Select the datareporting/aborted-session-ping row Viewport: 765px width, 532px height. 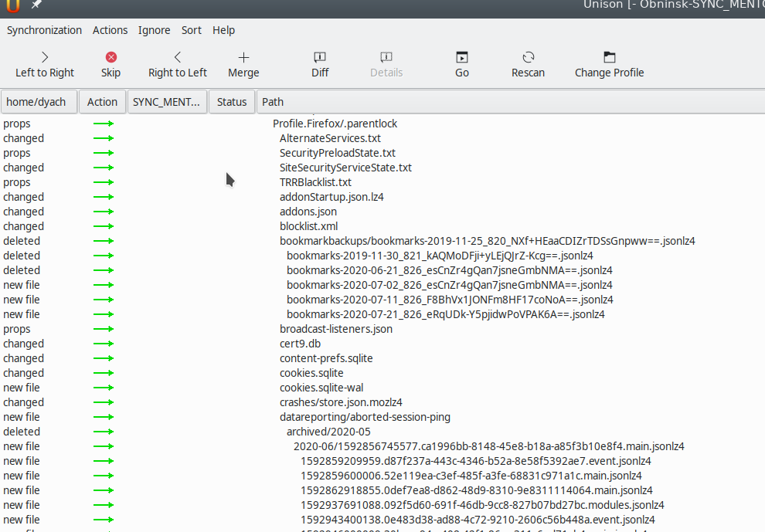tap(382, 417)
